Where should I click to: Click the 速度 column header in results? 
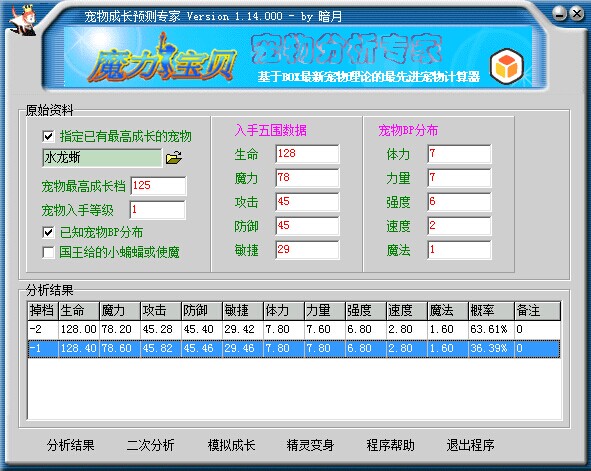[x=407, y=311]
